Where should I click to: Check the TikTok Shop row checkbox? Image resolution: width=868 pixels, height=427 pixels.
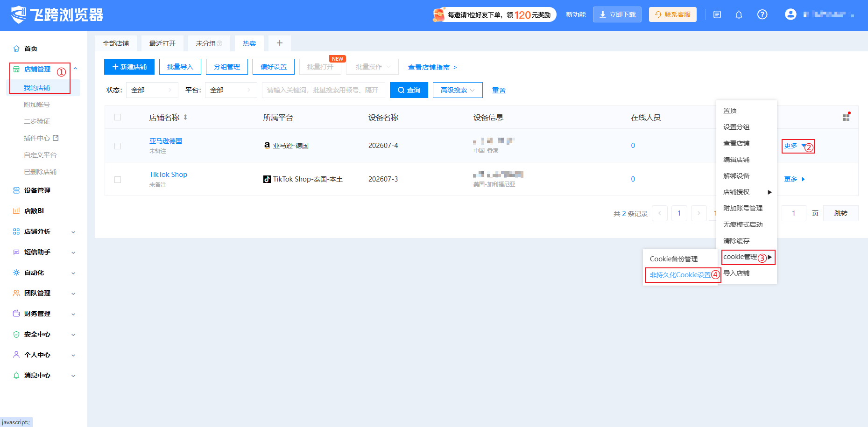click(x=118, y=180)
